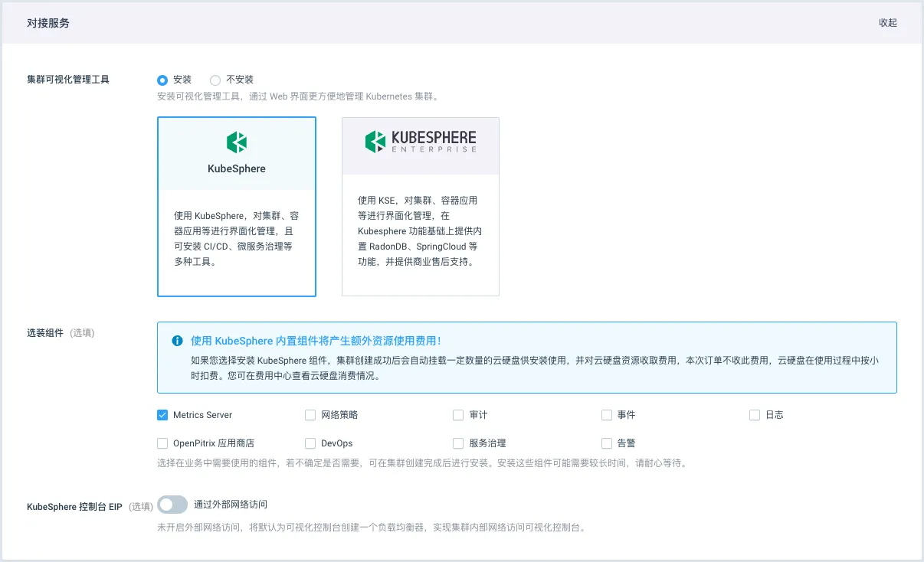This screenshot has width=924, height=562.
Task: Collapse the section via 收起
Action: point(887,23)
